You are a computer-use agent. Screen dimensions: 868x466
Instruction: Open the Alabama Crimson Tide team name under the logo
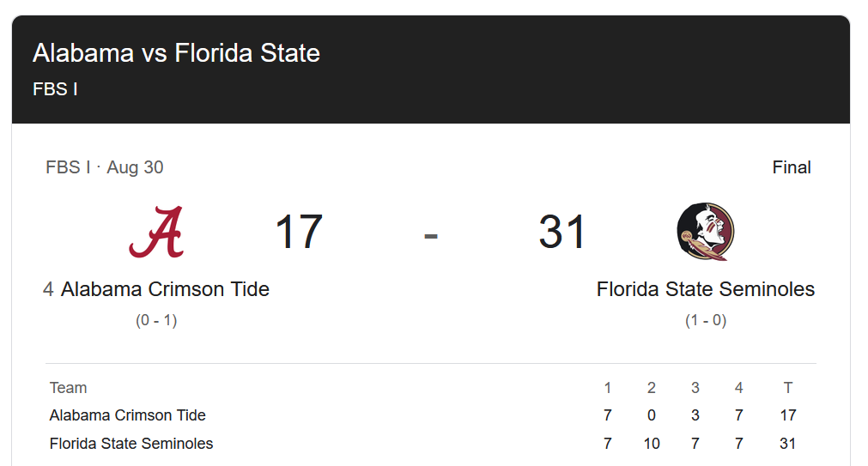(x=166, y=289)
